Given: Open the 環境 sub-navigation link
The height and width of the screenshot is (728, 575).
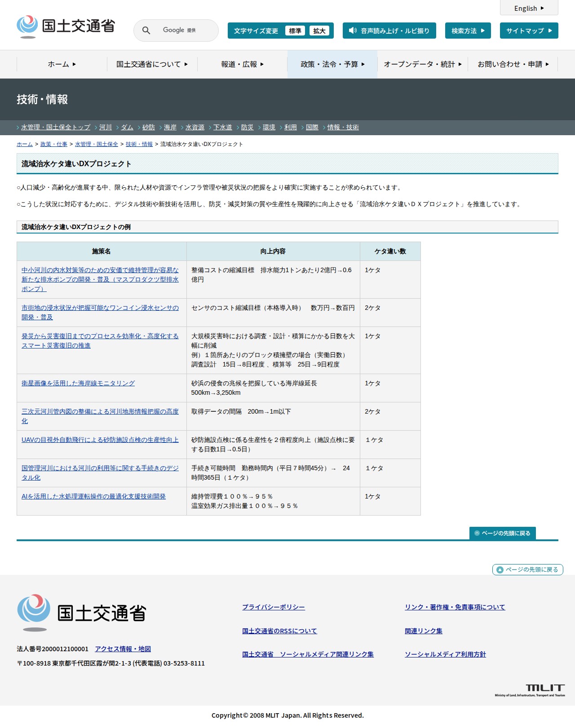Looking at the screenshot, I should click(269, 128).
